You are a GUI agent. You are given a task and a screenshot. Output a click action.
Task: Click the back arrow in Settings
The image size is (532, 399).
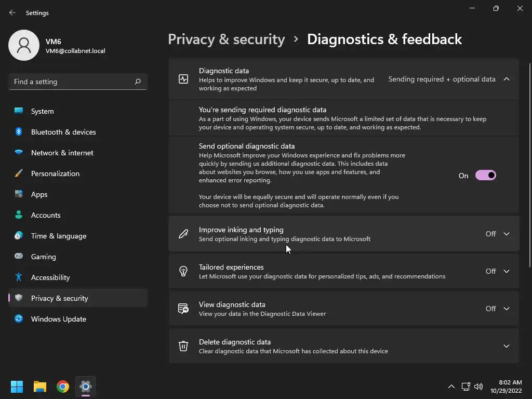(x=12, y=12)
